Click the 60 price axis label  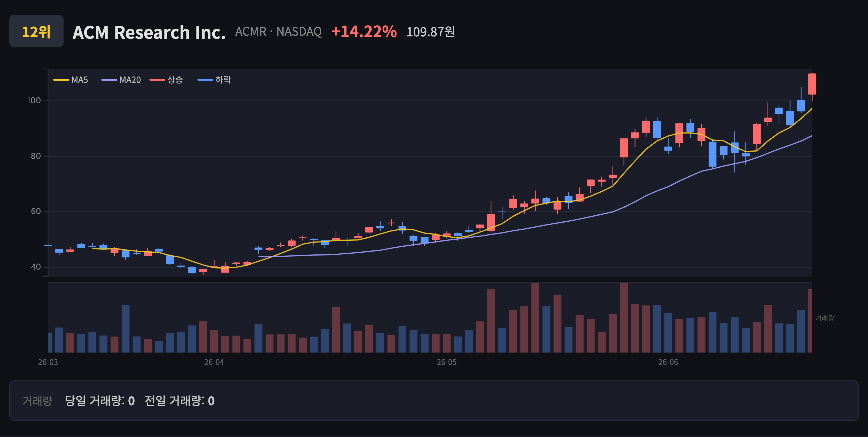(x=36, y=211)
